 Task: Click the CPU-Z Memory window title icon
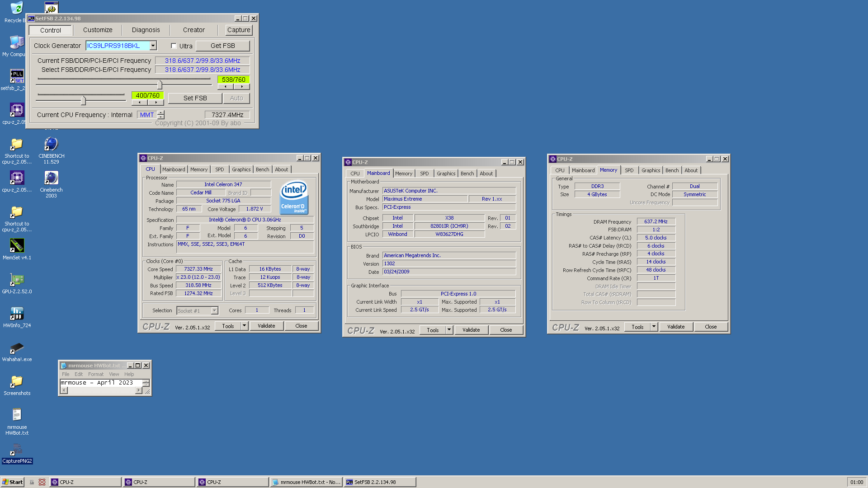pos(553,159)
